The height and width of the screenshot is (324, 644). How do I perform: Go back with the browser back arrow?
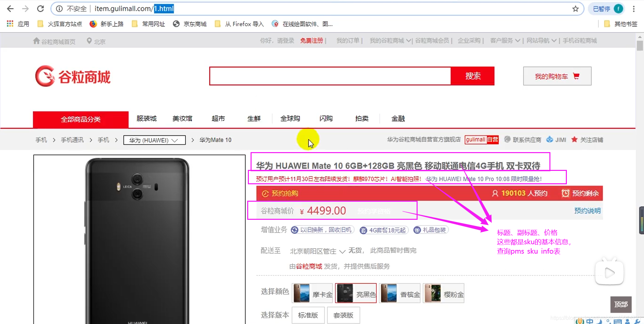(x=10, y=9)
